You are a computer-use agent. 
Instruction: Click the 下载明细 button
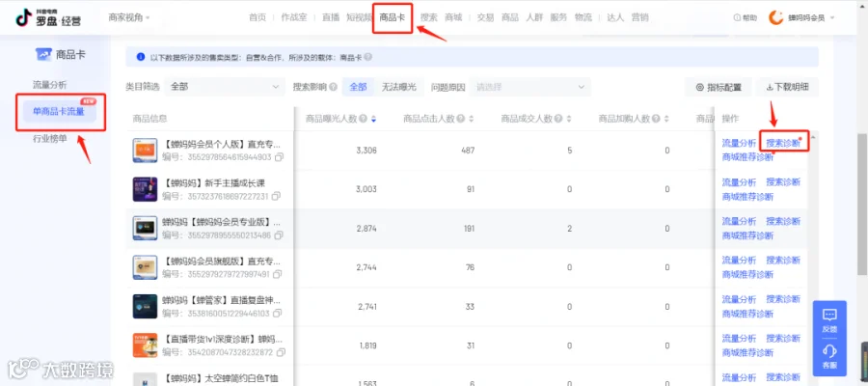tap(787, 87)
